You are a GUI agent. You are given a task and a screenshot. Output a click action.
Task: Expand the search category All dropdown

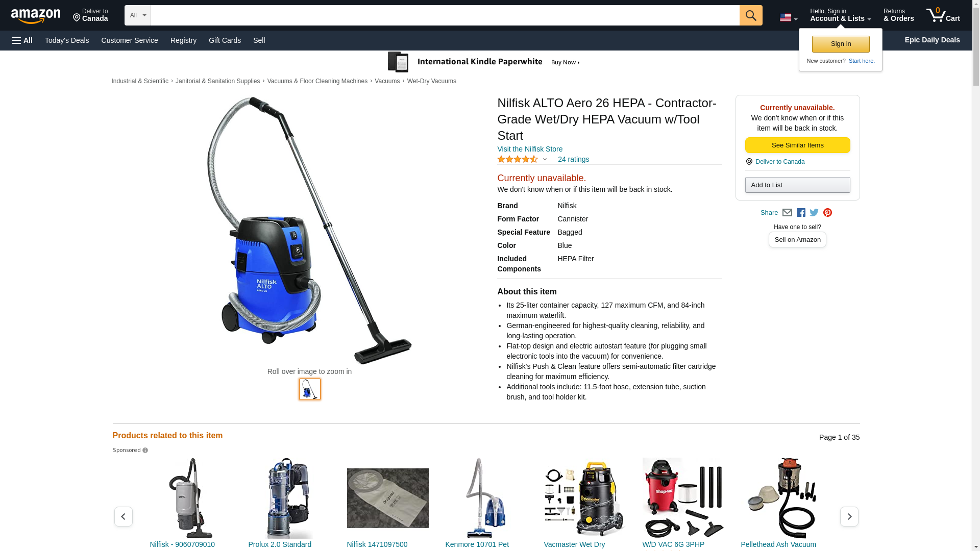pos(138,15)
